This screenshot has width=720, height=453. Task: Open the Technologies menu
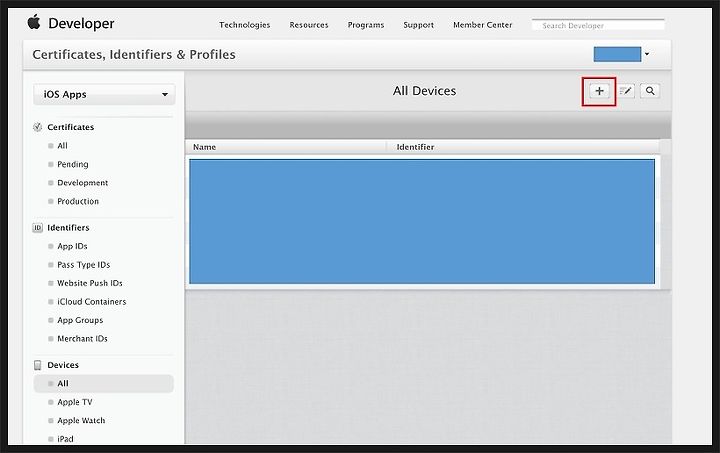click(245, 25)
